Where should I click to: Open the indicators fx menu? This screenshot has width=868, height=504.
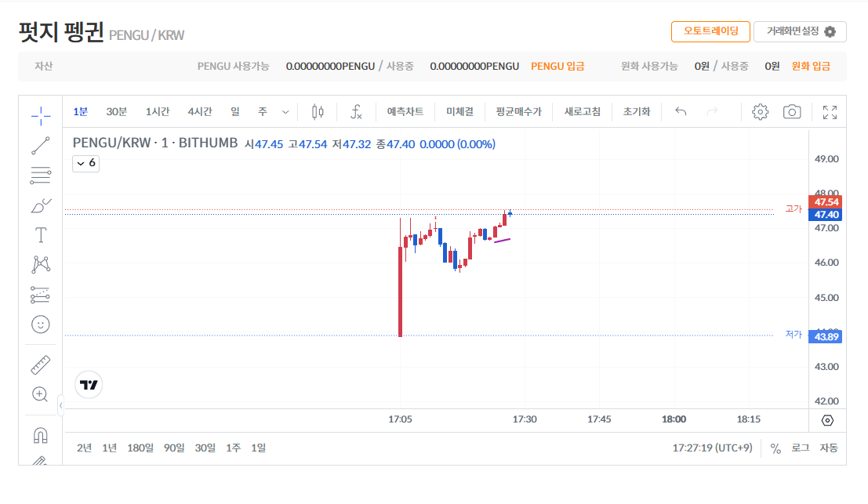357,112
